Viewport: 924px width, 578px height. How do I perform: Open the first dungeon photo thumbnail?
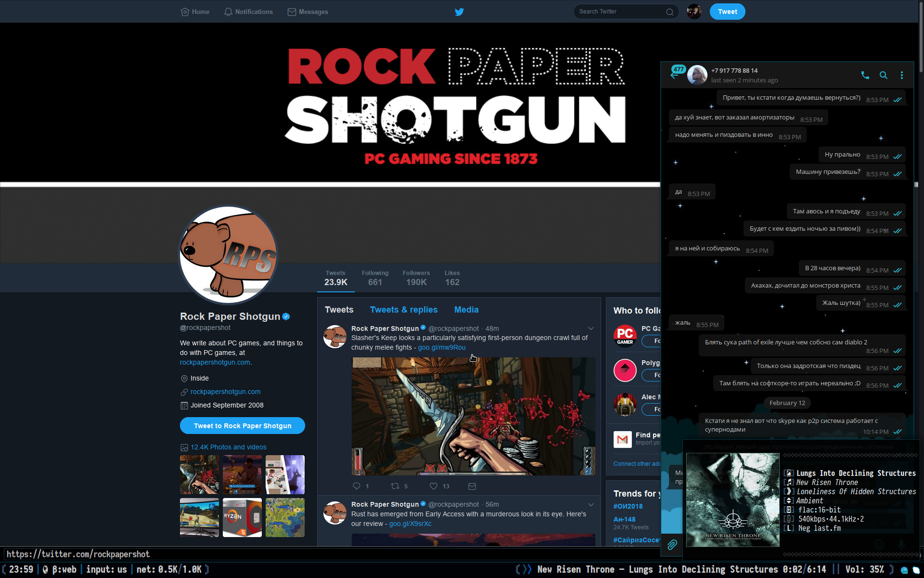pyautogui.click(x=199, y=474)
